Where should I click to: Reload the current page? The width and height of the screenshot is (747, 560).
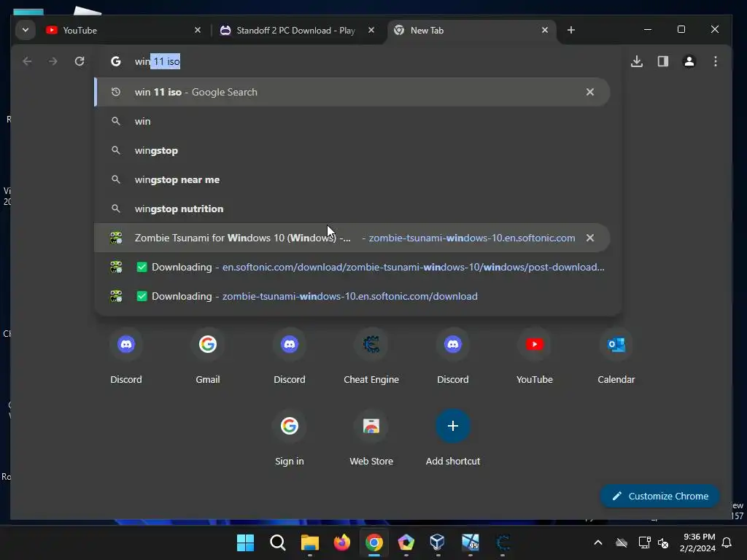pyautogui.click(x=79, y=61)
